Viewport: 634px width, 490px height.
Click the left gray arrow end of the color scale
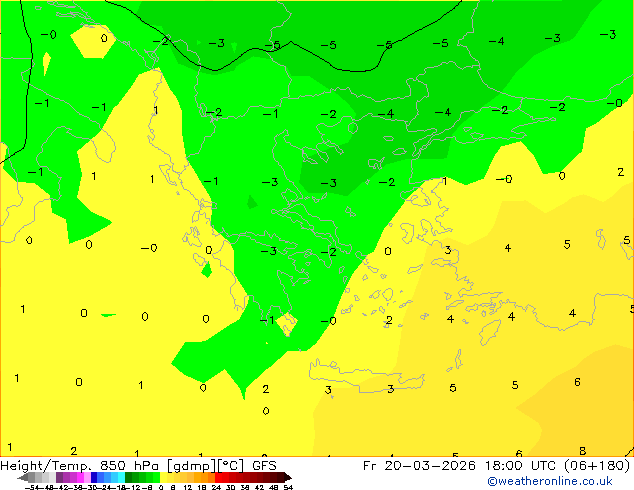pyautogui.click(x=23, y=477)
